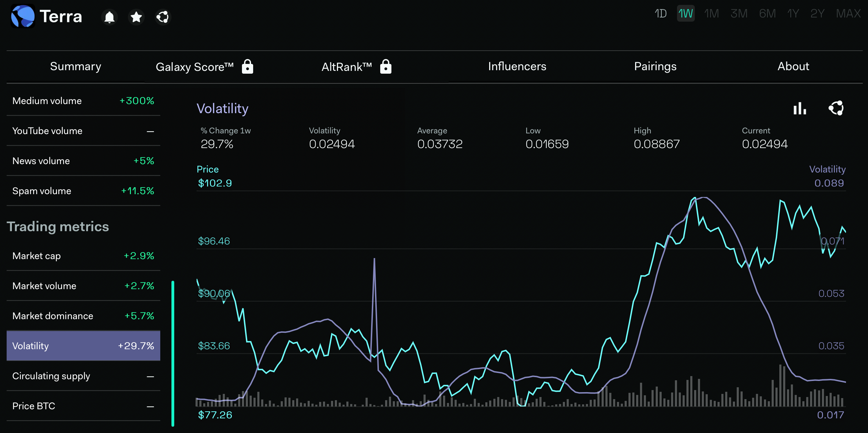This screenshot has width=868, height=433.
Task: Select the 1D time range
Action: pyautogui.click(x=661, y=14)
